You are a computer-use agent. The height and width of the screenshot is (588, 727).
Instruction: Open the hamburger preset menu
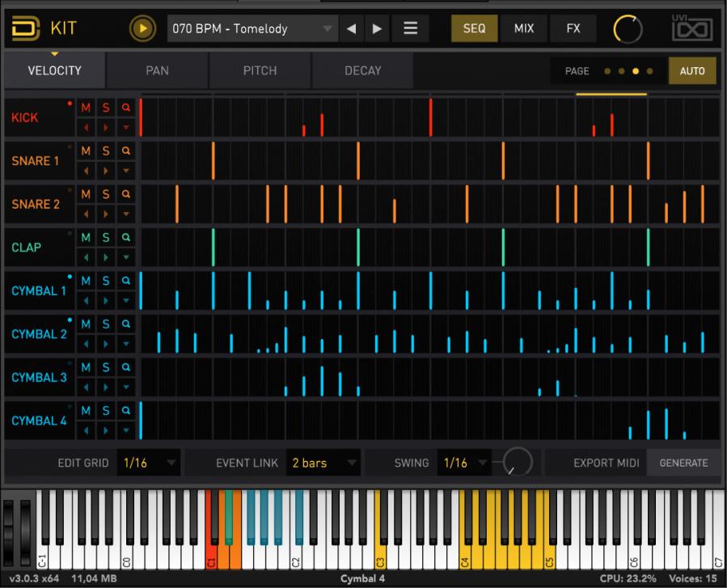[411, 29]
